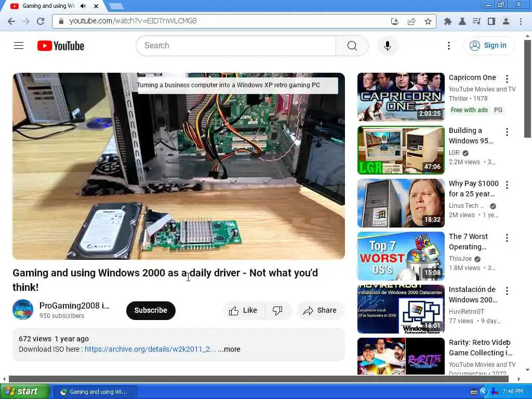
Task: Click the install app icon in address bar
Action: (395, 21)
